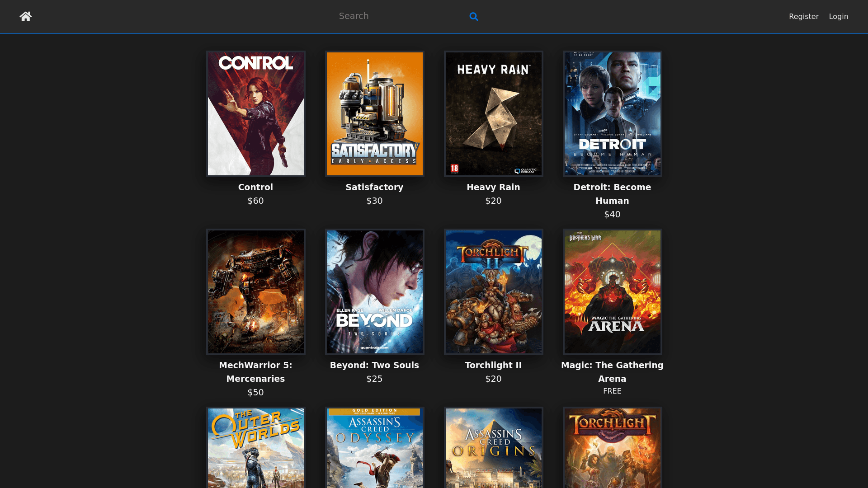
Task: Open the Beyond: Two Souls cover
Action: click(x=374, y=291)
